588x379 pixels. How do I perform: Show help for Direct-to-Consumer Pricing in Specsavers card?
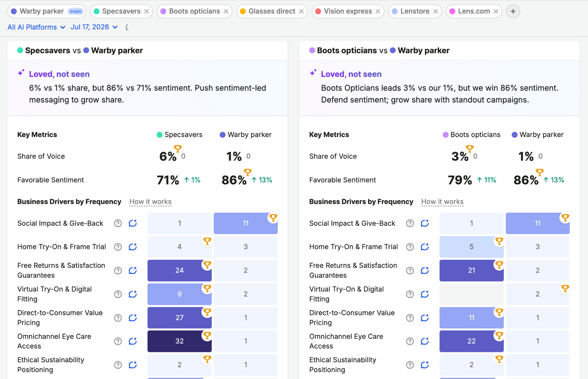point(118,318)
